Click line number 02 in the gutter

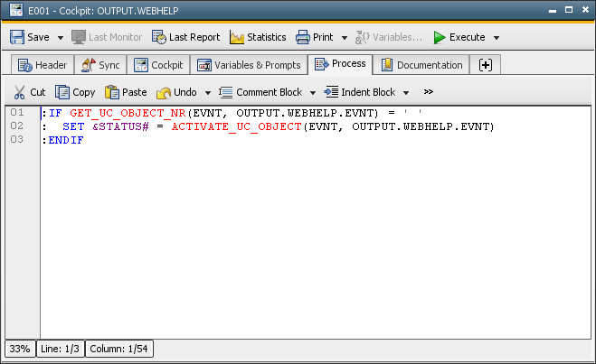coord(16,126)
